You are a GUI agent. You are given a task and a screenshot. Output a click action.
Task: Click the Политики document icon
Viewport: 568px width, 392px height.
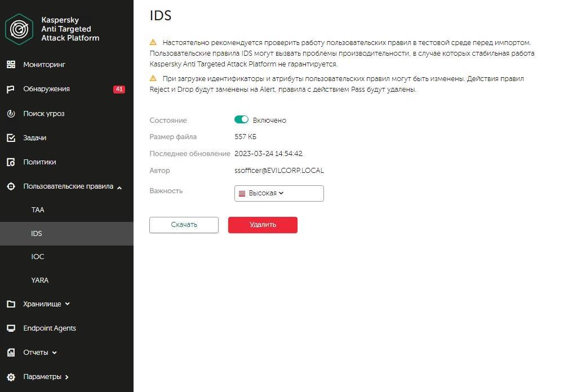click(11, 162)
